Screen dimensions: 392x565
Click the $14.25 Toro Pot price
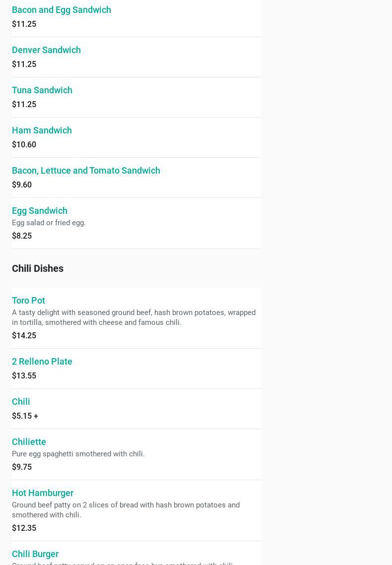point(24,336)
